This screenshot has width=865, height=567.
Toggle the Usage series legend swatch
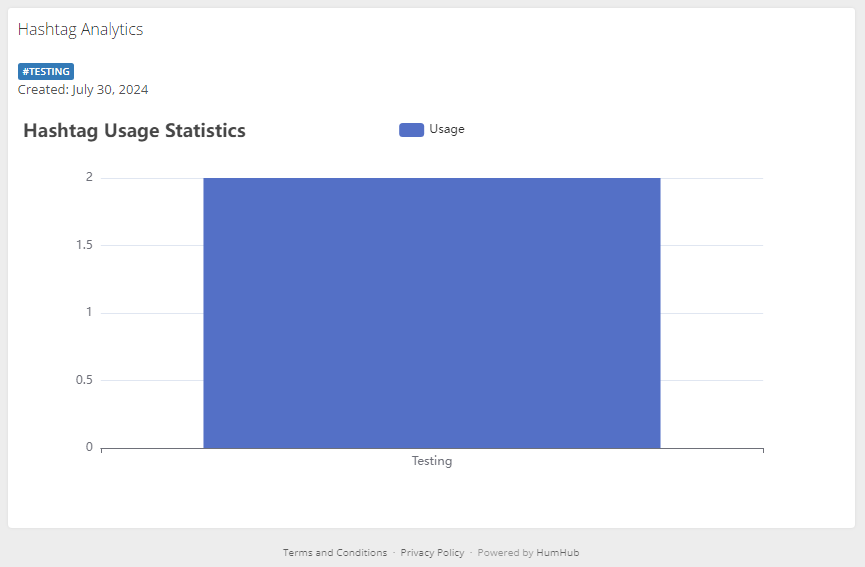[x=411, y=130]
